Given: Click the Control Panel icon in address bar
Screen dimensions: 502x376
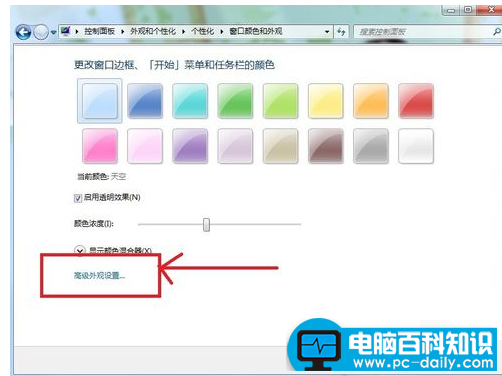Looking at the screenshot, I should (x=65, y=31).
